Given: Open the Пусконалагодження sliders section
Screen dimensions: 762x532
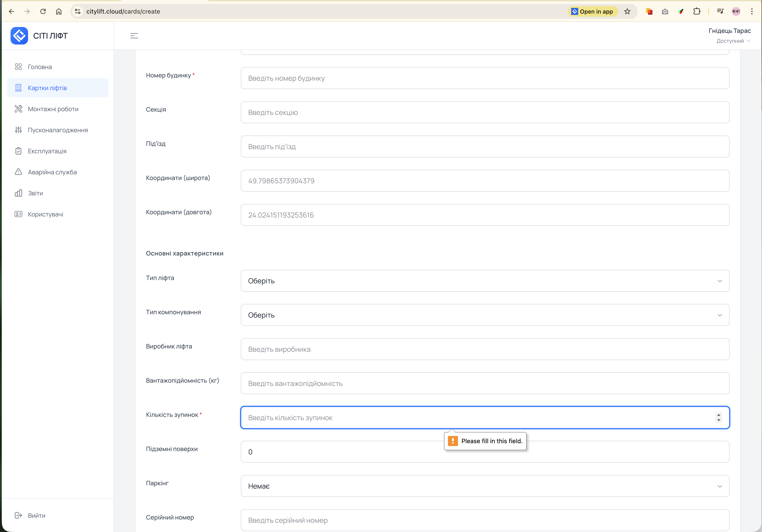Looking at the screenshot, I should (58, 130).
